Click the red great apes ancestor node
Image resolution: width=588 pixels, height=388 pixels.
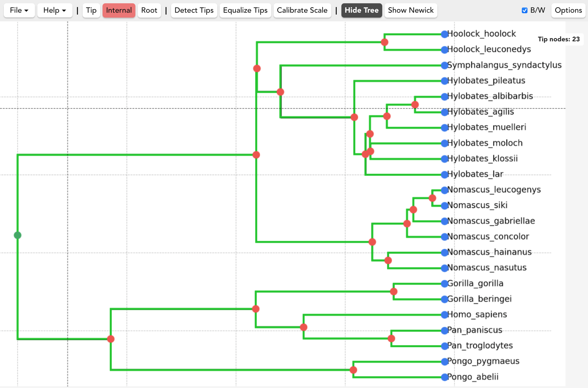(111, 339)
